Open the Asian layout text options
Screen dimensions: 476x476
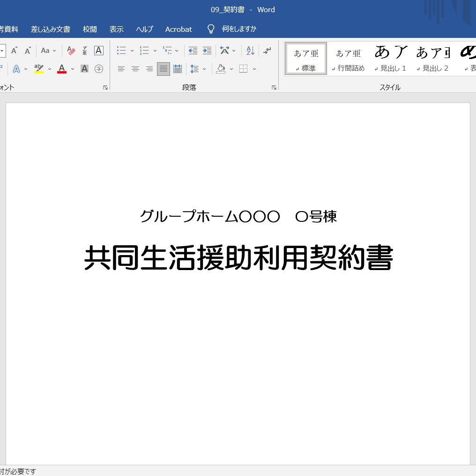[x=228, y=51]
